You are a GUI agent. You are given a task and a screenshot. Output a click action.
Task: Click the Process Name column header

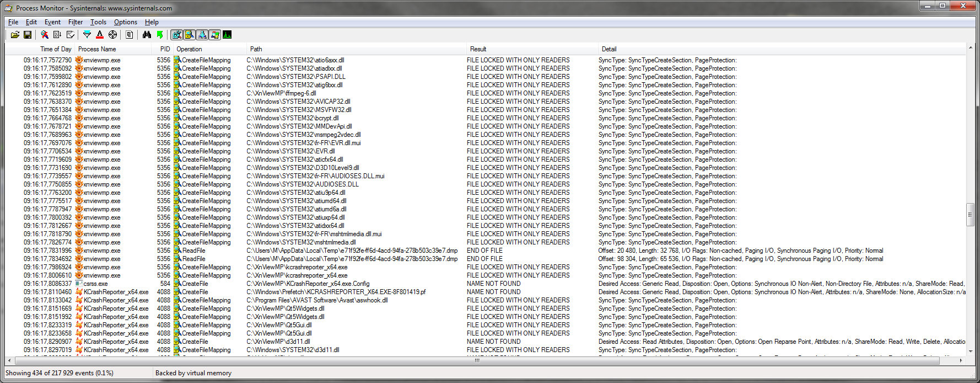(113, 49)
